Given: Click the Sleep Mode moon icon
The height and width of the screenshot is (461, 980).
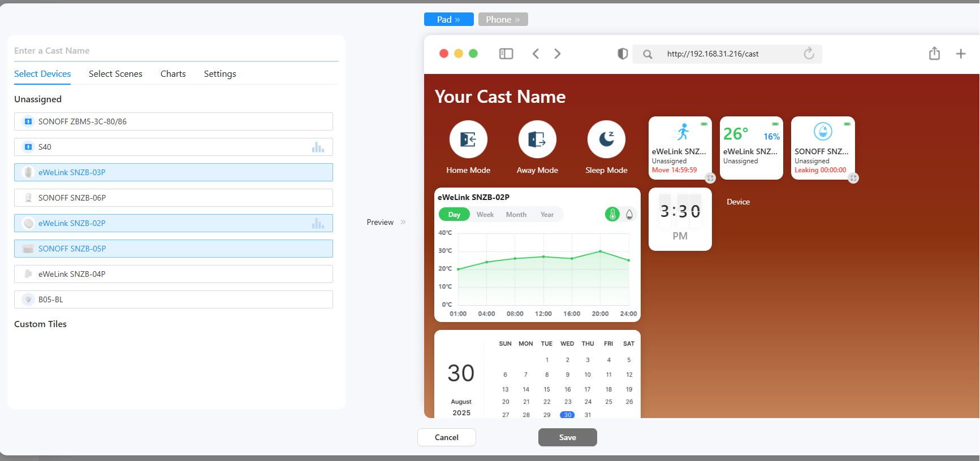Looking at the screenshot, I should point(606,140).
